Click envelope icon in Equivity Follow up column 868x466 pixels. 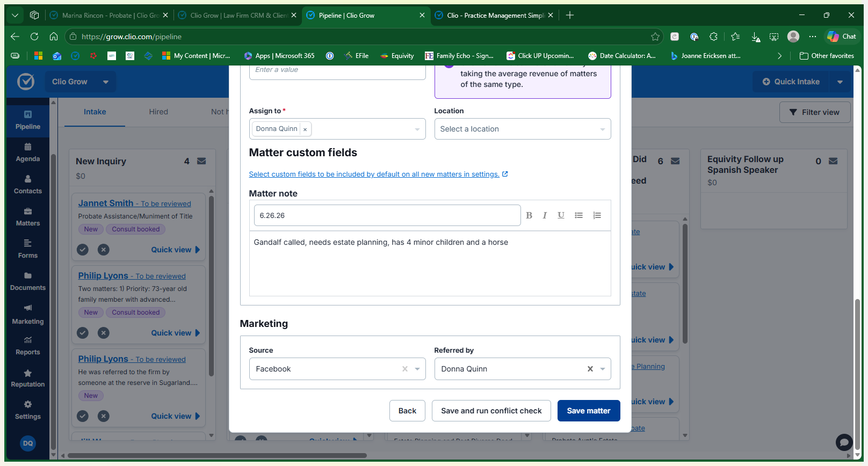[833, 161]
